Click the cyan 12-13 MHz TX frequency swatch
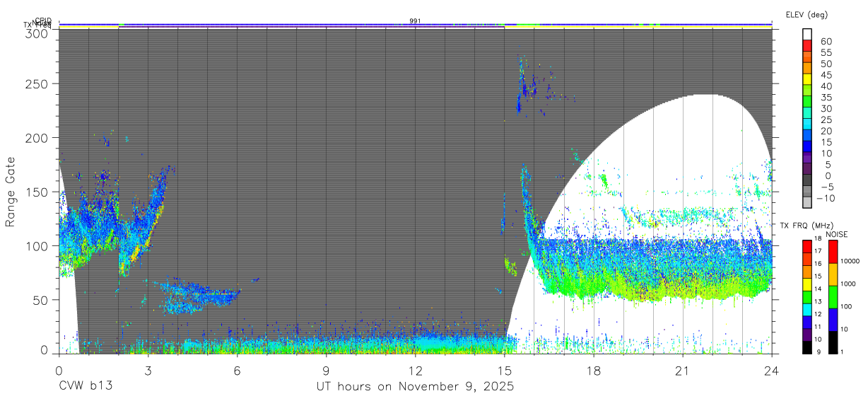 807,310
